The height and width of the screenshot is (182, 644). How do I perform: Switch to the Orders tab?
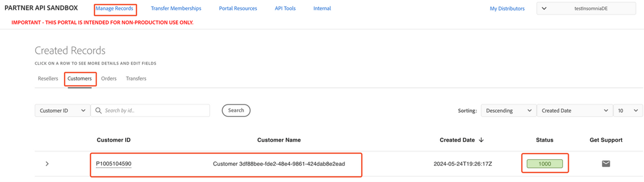(109, 79)
